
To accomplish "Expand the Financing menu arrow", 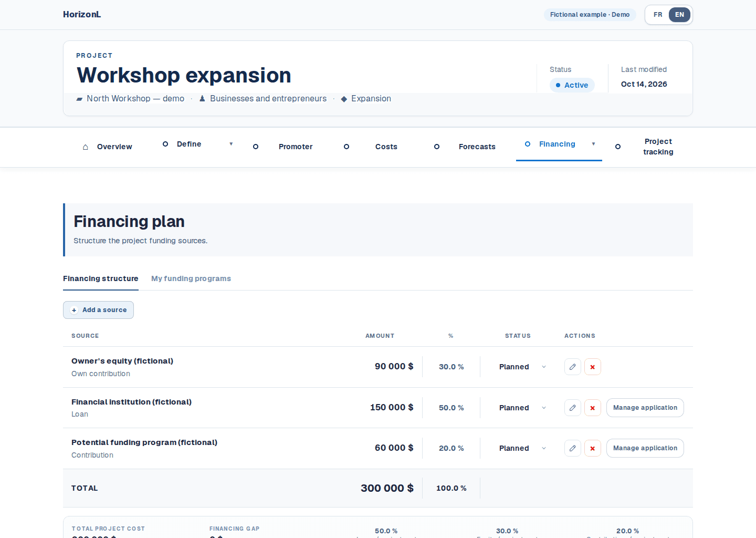I will 594,144.
